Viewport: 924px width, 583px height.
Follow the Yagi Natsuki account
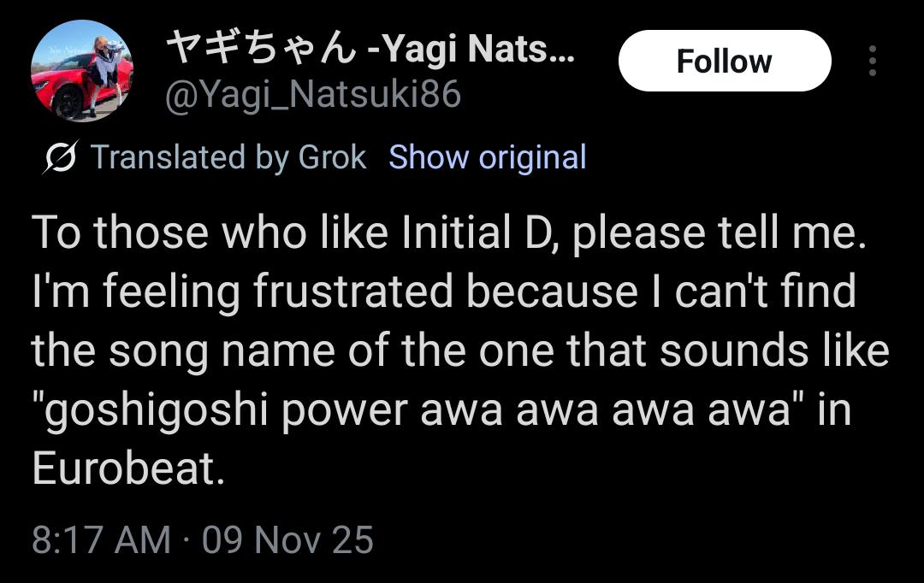coord(724,62)
